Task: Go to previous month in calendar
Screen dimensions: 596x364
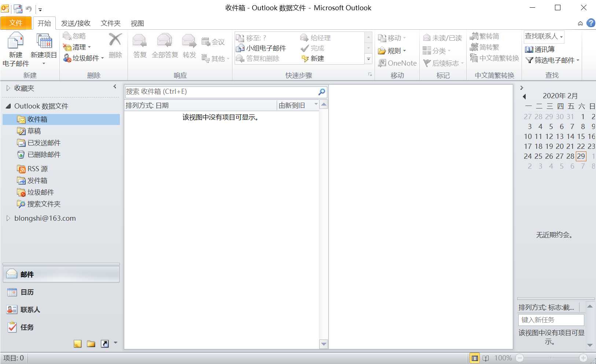Action: [525, 96]
